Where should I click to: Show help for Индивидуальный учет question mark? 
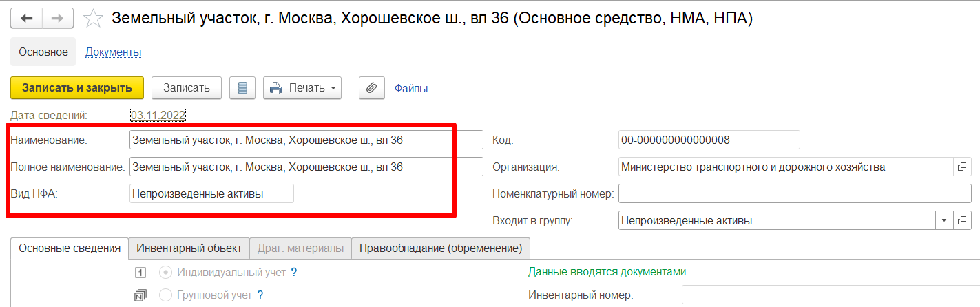(x=294, y=273)
